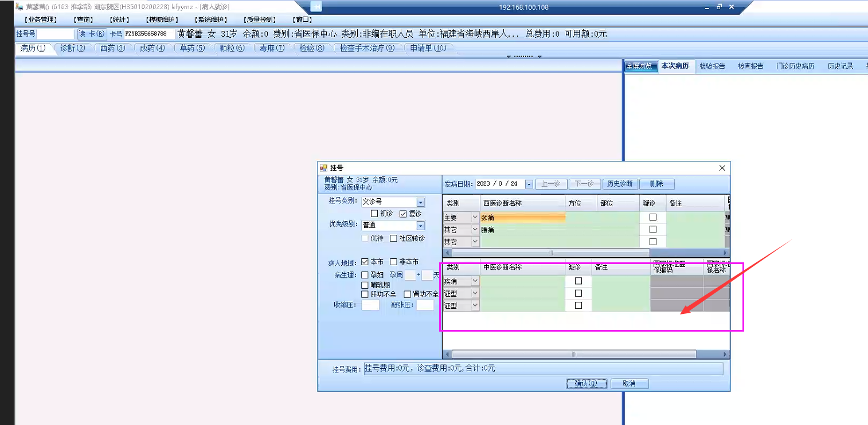Enable the 社区转诊 option

click(393, 238)
